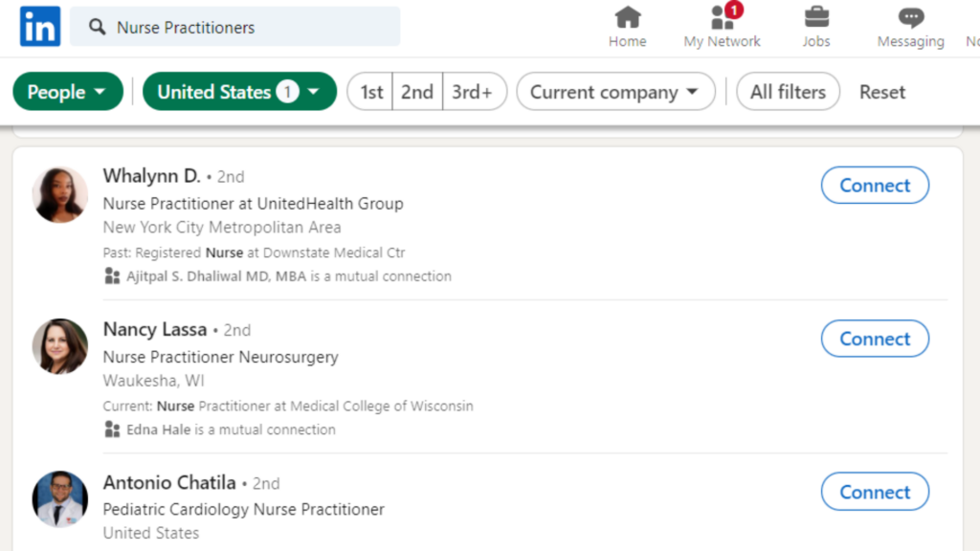Open the People filter dropdown

(x=67, y=92)
